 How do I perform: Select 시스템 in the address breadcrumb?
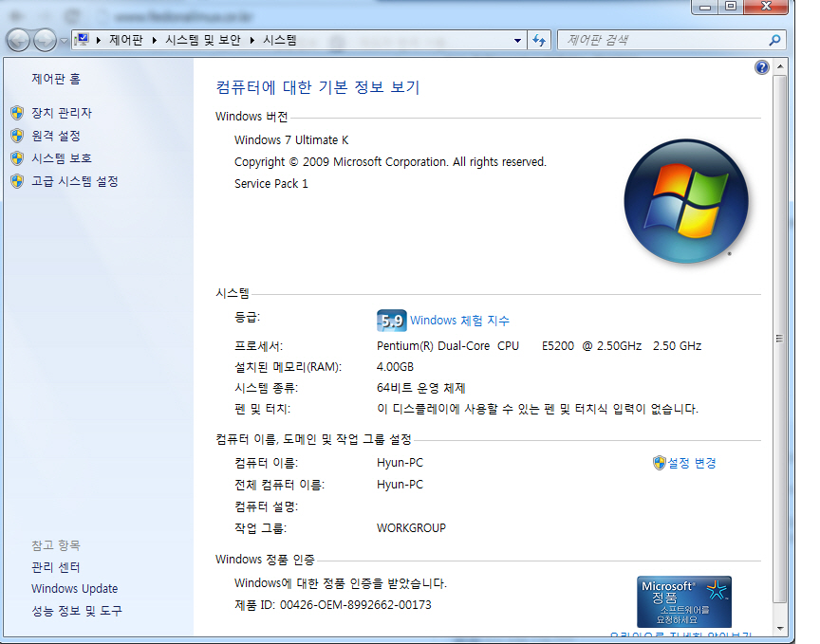(279, 40)
